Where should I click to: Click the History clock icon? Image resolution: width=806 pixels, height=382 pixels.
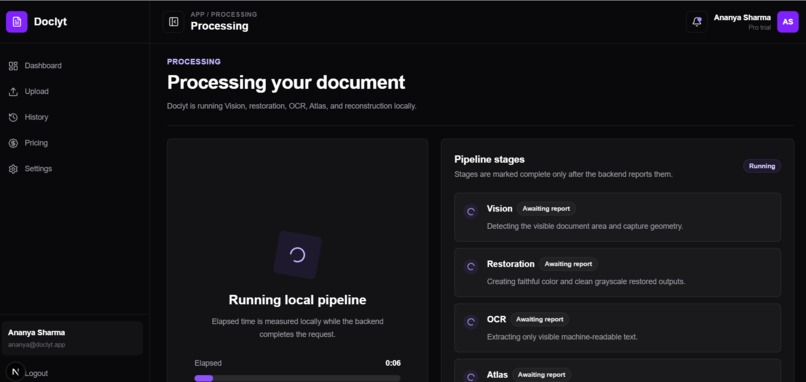[13, 117]
